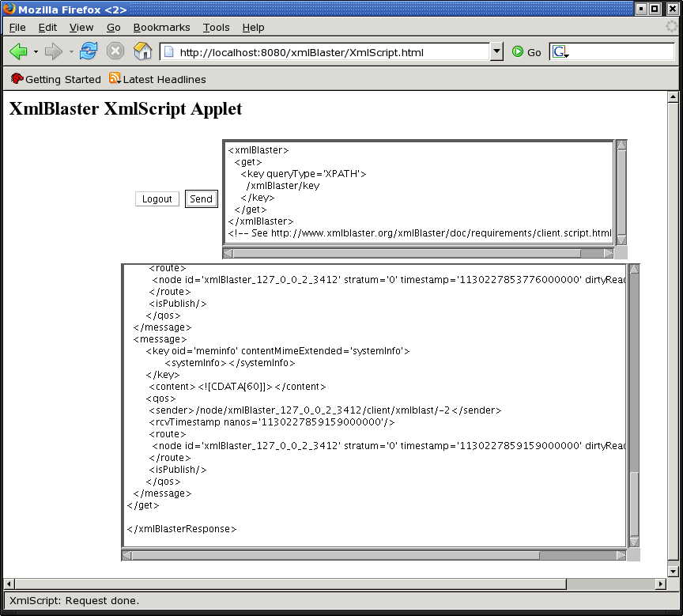Click the page icon in the URL bar
Screen dimensions: 683x616
169,52
